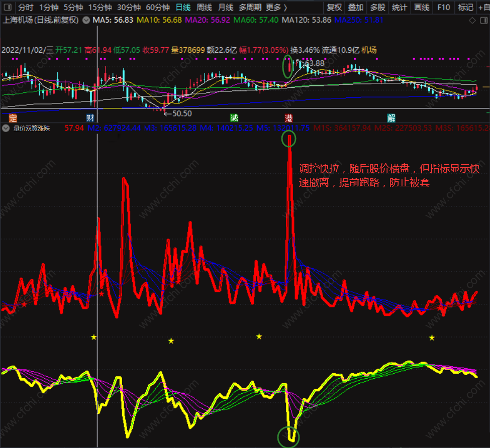The image size is (490, 448).
Task: Click the blue 财 event marker
Action: [90, 118]
